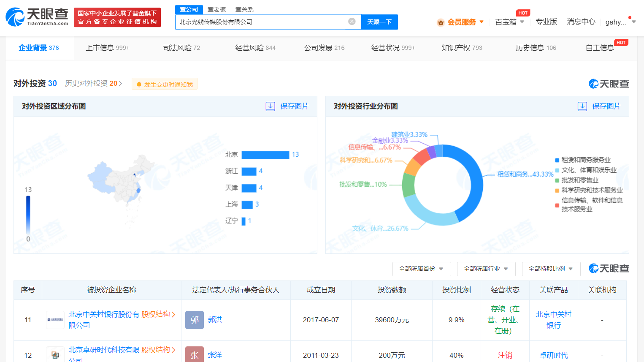Open the 全部持股比例 filter dropdown
The width and height of the screenshot is (644, 362).
[551, 269]
